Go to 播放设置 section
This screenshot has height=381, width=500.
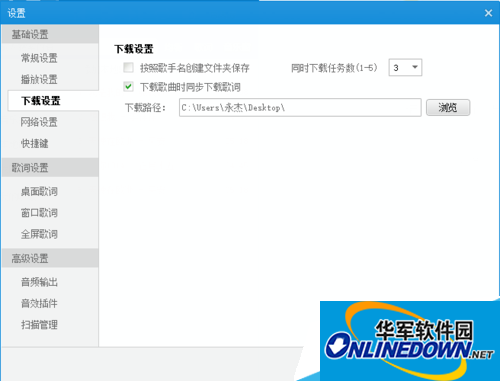click(39, 79)
